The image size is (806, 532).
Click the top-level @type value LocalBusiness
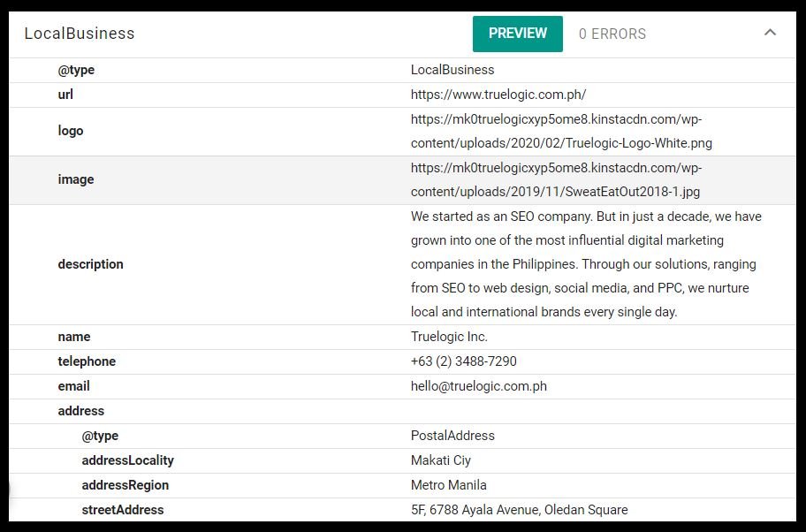[x=452, y=70]
